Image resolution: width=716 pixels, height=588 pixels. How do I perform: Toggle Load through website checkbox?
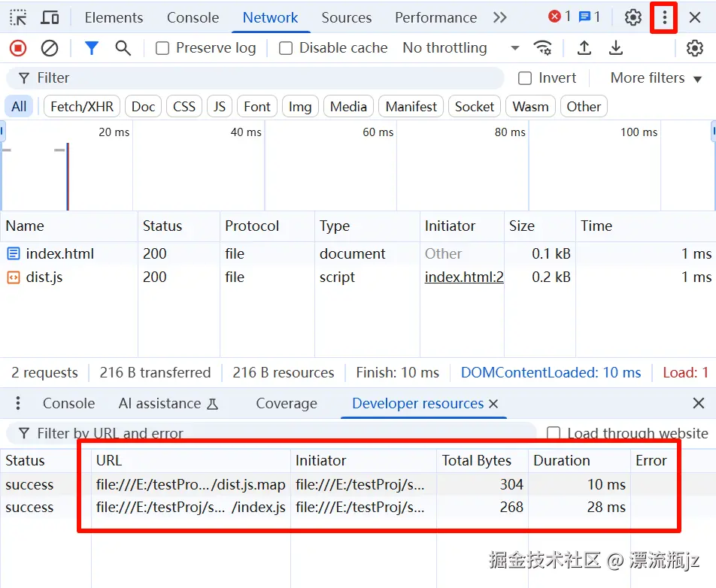point(553,432)
